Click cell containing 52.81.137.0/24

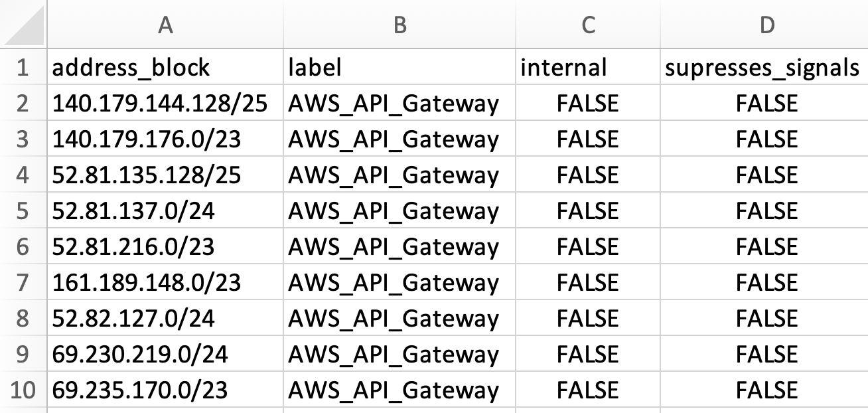[165, 210]
